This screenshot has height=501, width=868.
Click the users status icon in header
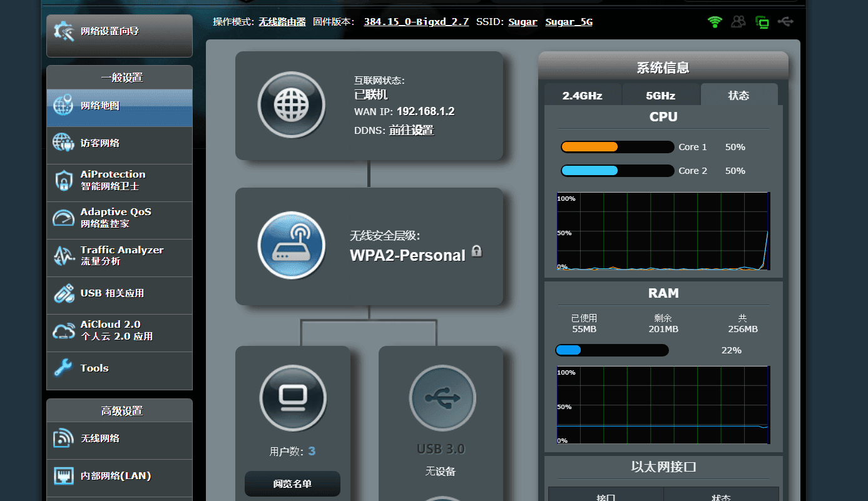[738, 22]
